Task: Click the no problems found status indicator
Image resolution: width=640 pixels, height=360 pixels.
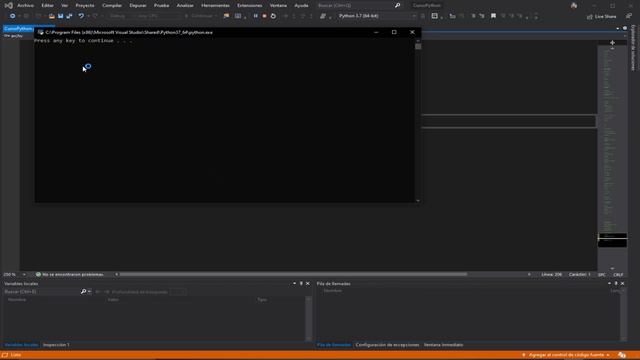Action: point(69,274)
